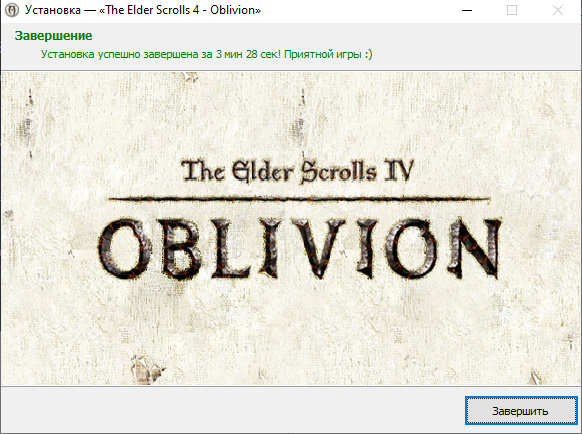The width and height of the screenshot is (582, 434).
Task: Click The Elder Scrolls IV lettering in banner
Action: coord(297,172)
